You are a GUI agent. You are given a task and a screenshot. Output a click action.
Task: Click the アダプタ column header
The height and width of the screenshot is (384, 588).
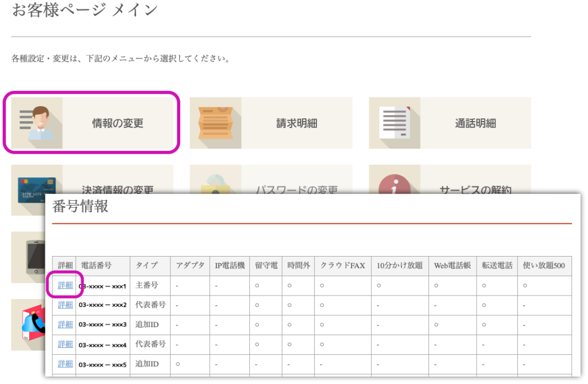pyautogui.click(x=190, y=266)
